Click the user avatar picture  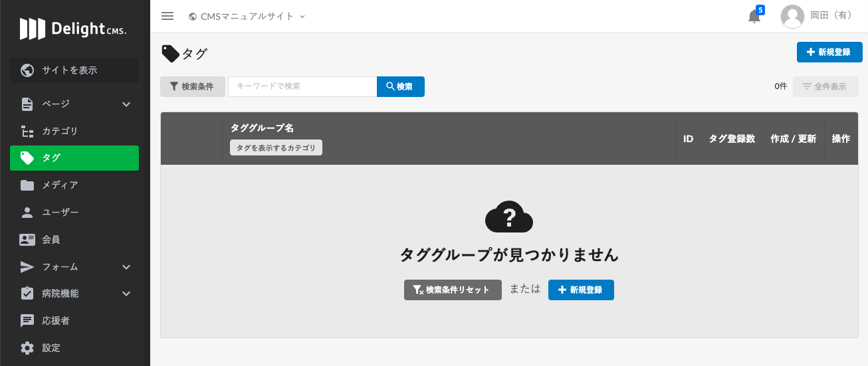(x=792, y=17)
